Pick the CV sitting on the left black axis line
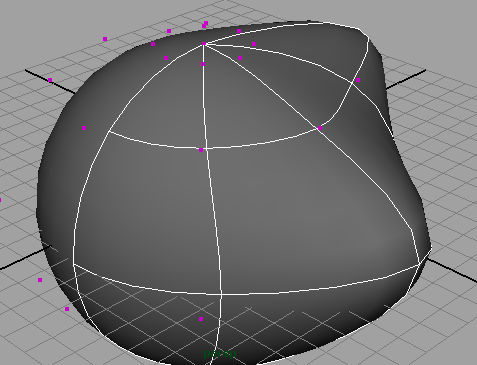 coord(50,80)
